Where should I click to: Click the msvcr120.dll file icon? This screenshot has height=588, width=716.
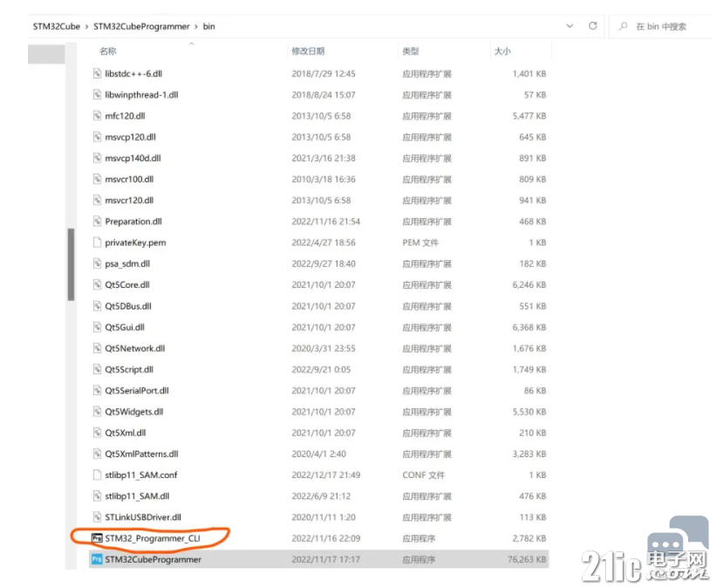[x=97, y=200]
